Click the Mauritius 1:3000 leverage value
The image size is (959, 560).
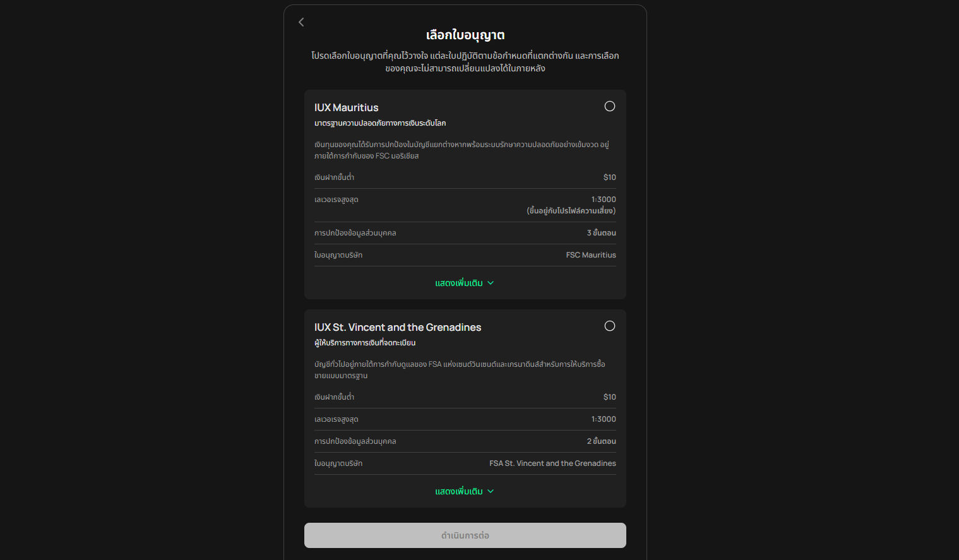(604, 200)
